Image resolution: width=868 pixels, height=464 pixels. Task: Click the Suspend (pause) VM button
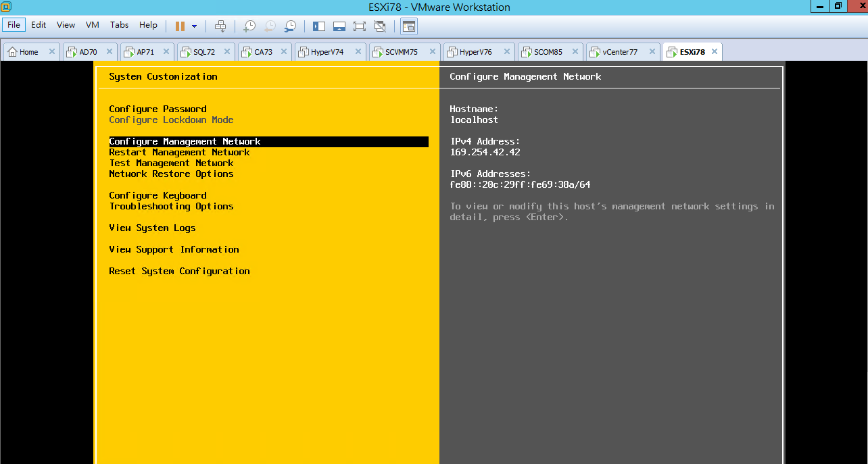(180, 26)
